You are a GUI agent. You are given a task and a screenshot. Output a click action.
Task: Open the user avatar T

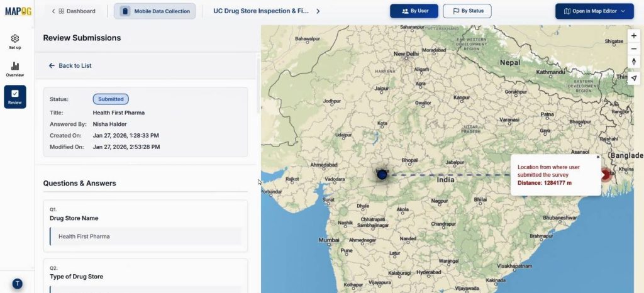tap(17, 284)
